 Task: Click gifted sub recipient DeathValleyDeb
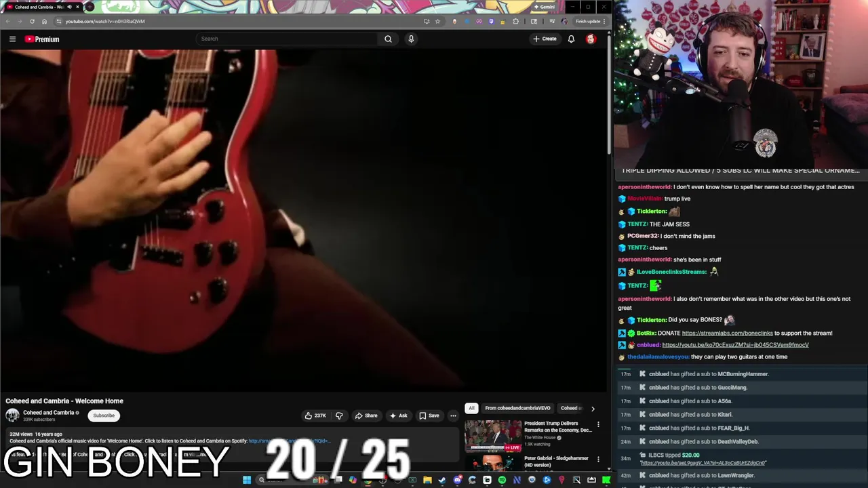738,441
